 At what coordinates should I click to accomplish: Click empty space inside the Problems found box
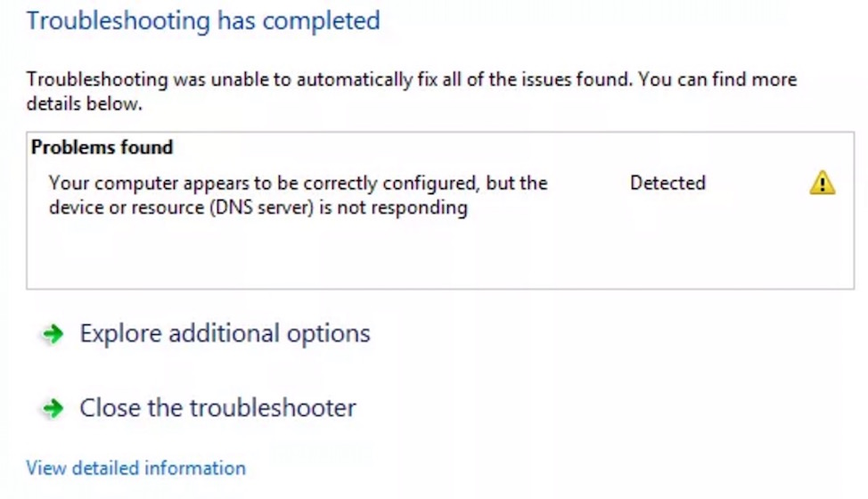440,255
